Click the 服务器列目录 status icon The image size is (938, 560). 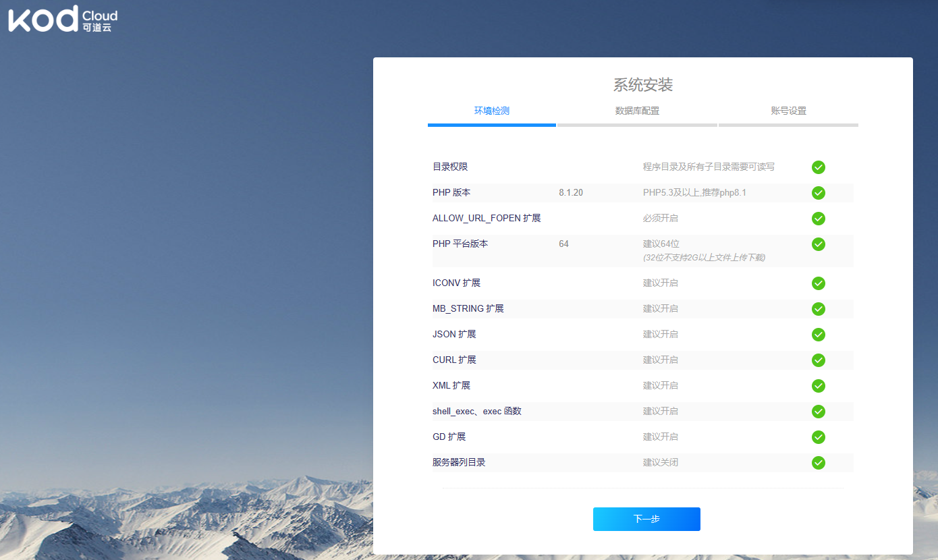pos(819,463)
